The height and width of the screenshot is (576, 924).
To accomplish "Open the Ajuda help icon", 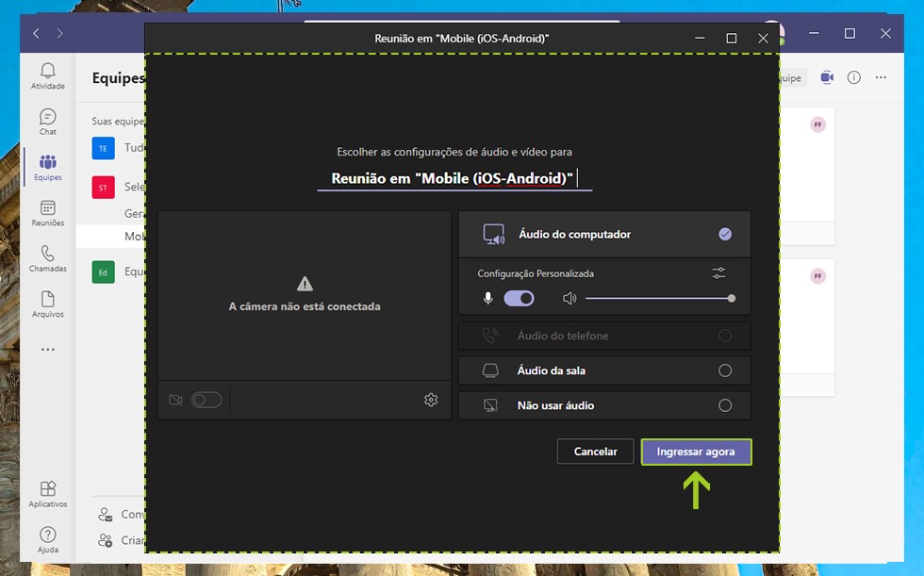I will tap(47, 539).
